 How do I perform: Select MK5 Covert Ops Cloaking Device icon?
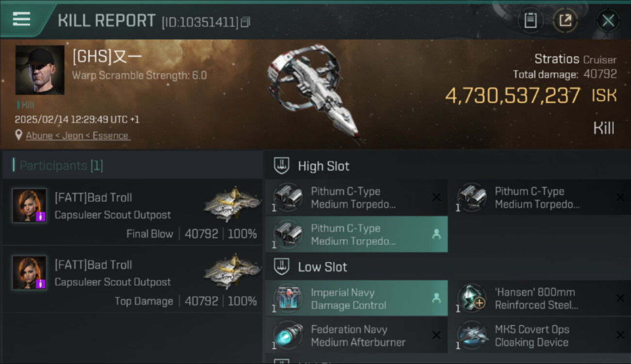click(472, 335)
